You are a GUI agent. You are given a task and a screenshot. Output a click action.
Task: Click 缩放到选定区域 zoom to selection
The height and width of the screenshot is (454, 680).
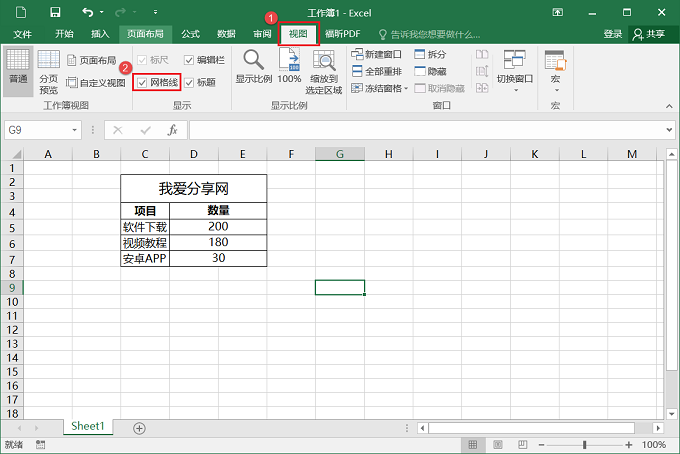[x=325, y=70]
